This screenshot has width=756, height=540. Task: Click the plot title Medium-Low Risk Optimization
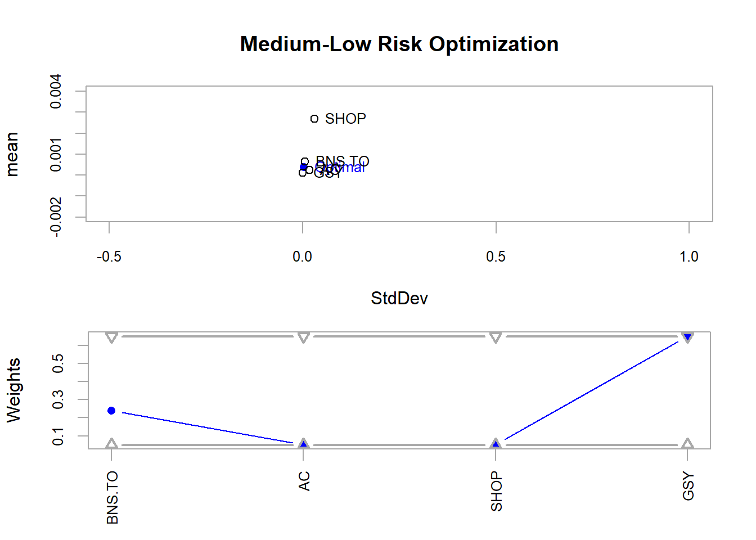coord(399,44)
